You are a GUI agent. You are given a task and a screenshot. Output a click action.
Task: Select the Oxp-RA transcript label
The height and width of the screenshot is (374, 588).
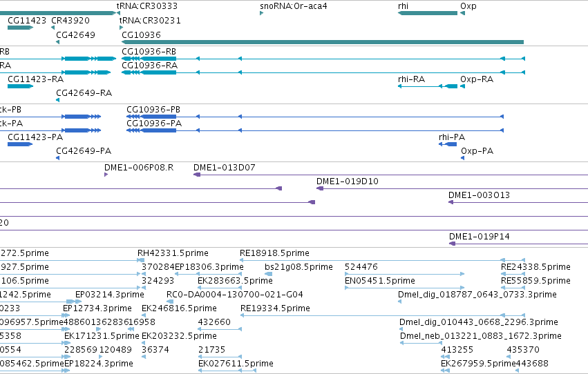pos(477,79)
